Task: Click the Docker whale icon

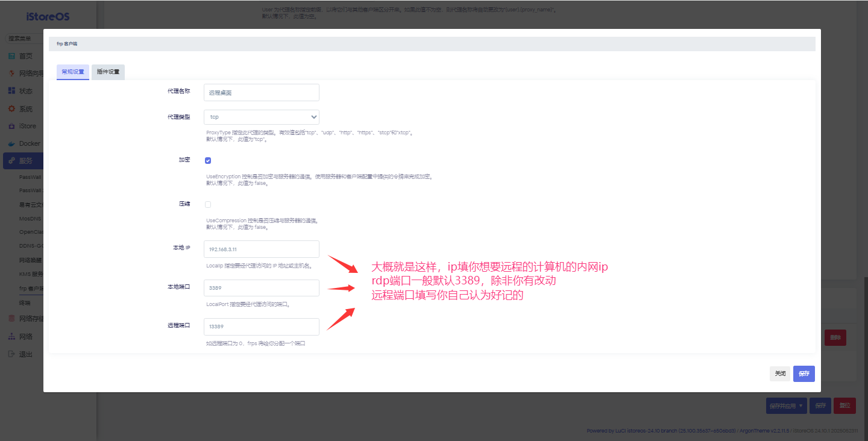Action: [x=11, y=144]
